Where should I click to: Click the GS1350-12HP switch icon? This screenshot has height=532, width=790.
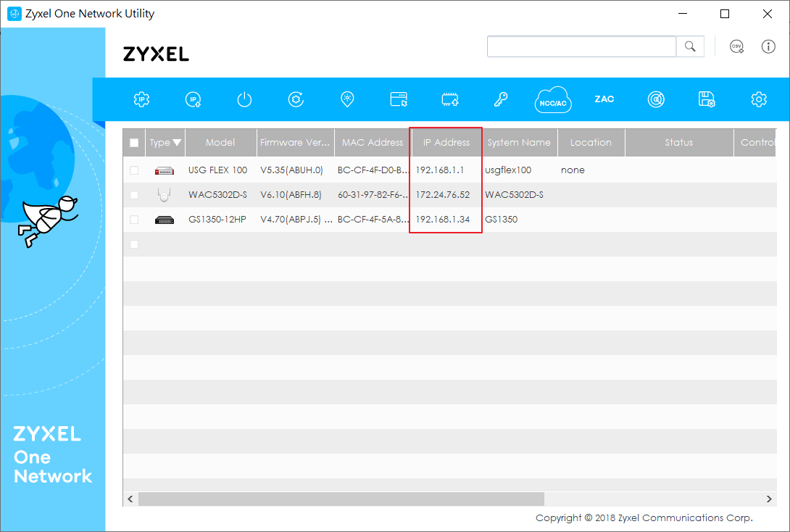click(165, 220)
